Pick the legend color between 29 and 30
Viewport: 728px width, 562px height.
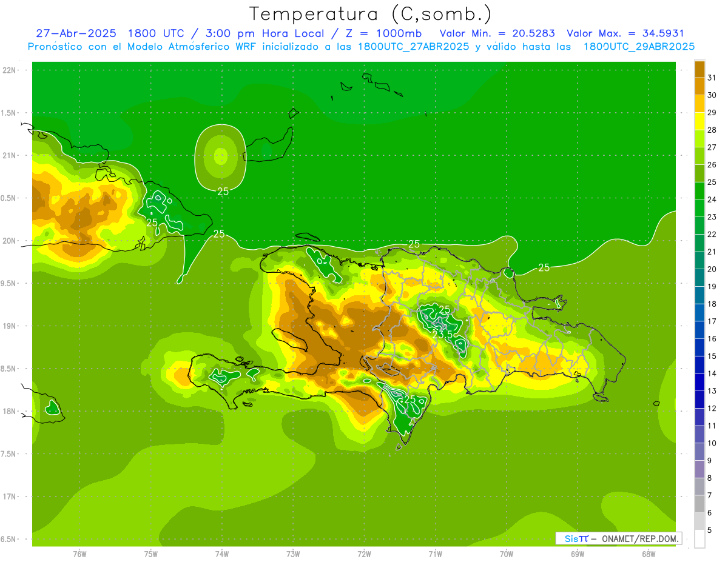pos(699,104)
